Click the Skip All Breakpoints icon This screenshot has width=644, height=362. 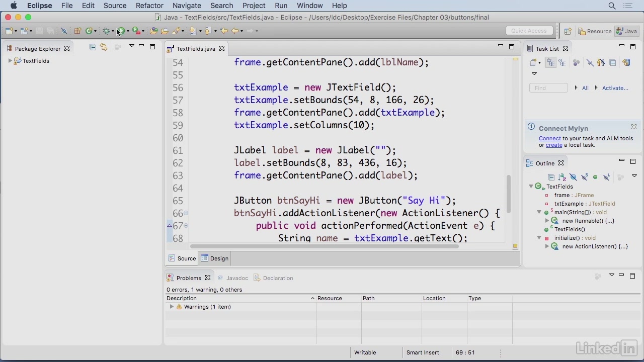pos(64,31)
